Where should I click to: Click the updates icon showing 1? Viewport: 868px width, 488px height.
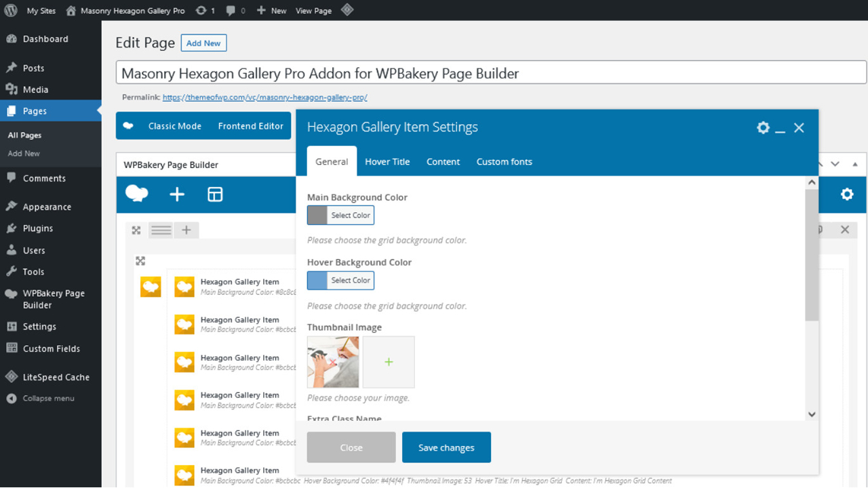point(205,11)
